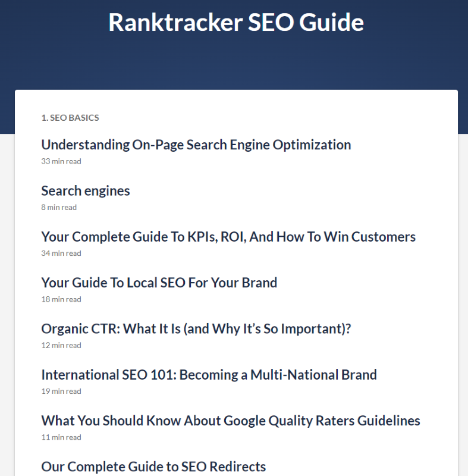Click the 19 min read label
468x476 pixels.
[x=61, y=392]
